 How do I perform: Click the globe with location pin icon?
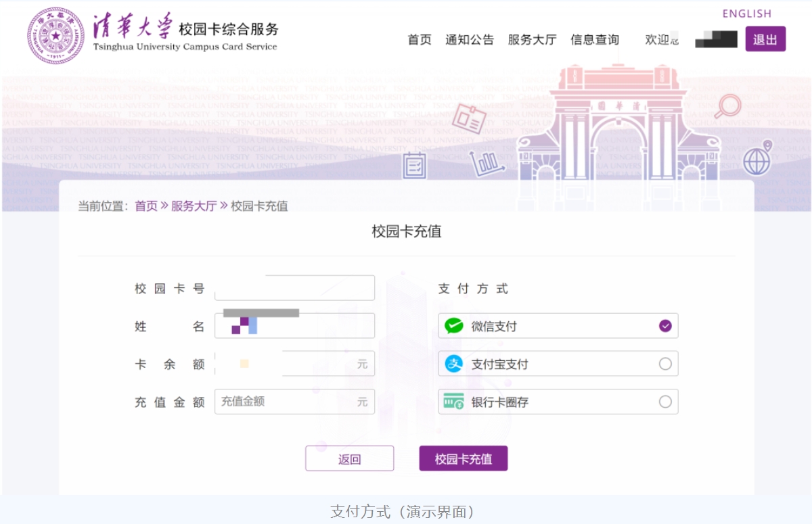[757, 158]
